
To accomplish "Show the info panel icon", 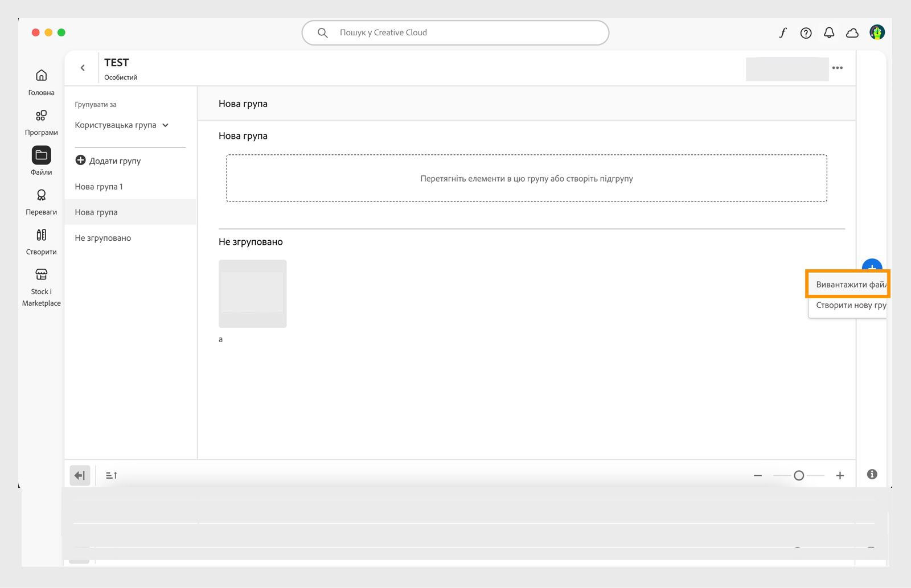I will click(x=872, y=474).
